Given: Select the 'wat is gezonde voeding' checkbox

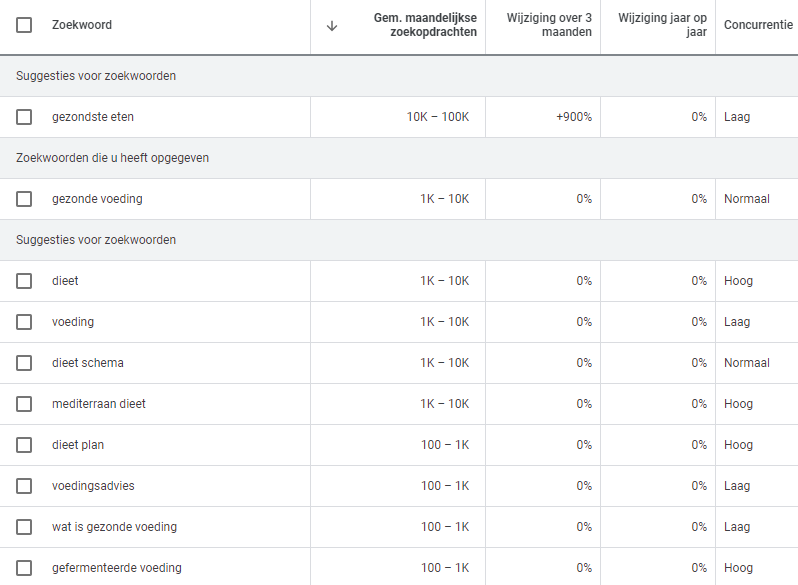Looking at the screenshot, I should tap(24, 527).
